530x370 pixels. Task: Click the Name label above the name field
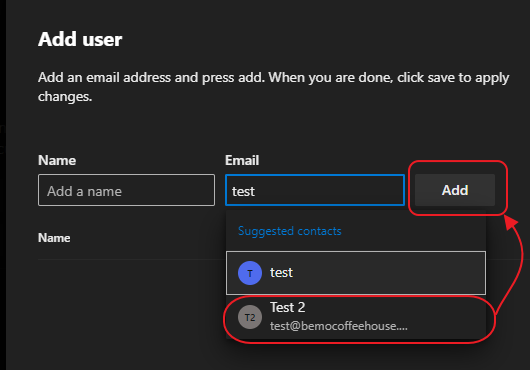click(57, 160)
